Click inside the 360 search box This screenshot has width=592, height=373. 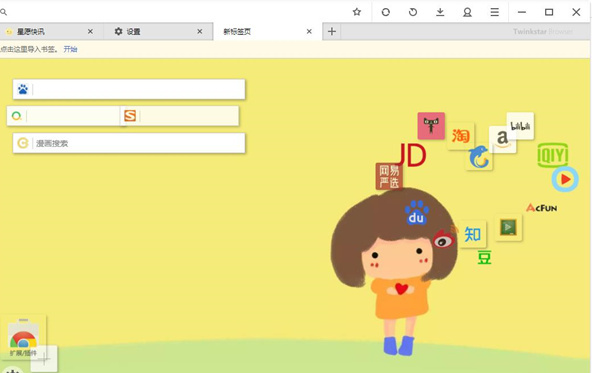click(63, 116)
